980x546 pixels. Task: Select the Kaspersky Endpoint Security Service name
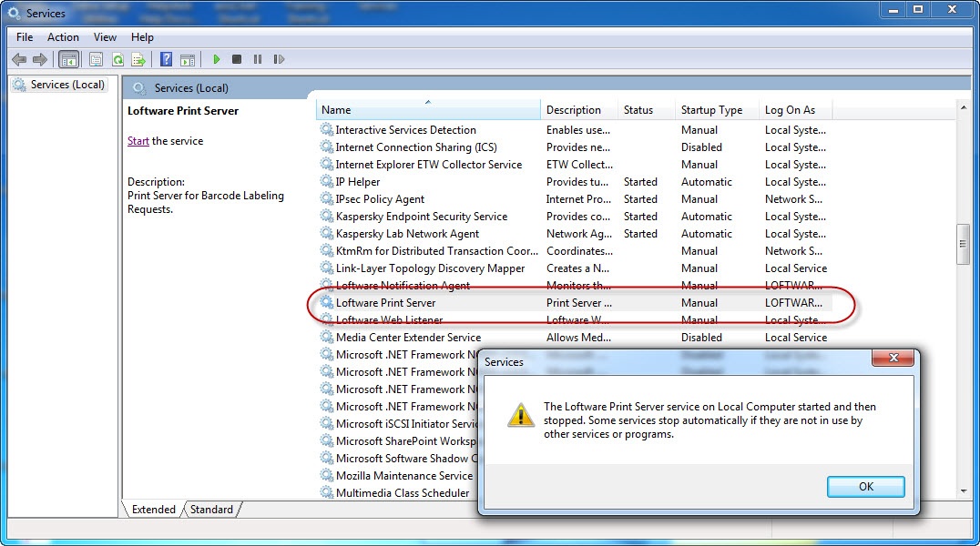(422, 217)
